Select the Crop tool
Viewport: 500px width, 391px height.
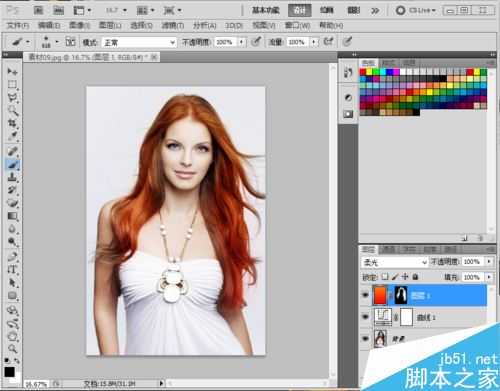(12, 123)
